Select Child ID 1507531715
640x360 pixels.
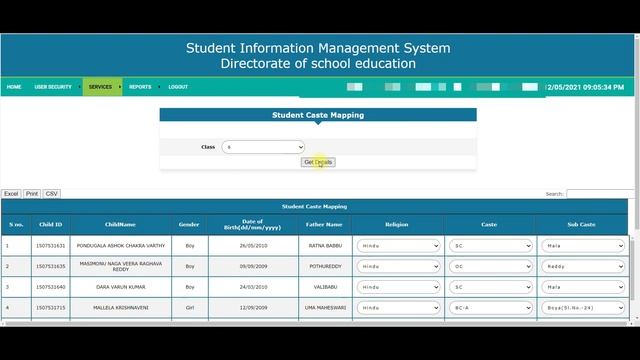tap(51, 308)
